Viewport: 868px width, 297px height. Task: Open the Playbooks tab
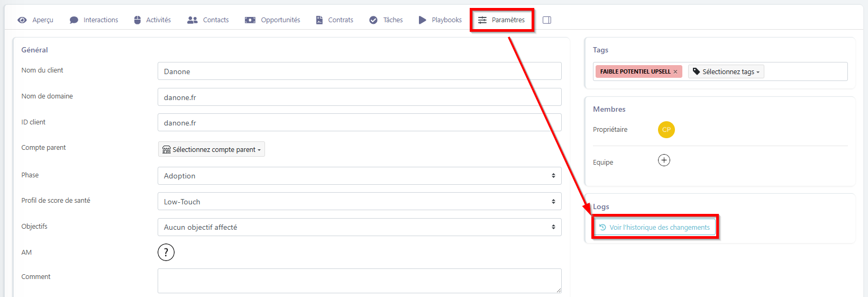(440, 20)
